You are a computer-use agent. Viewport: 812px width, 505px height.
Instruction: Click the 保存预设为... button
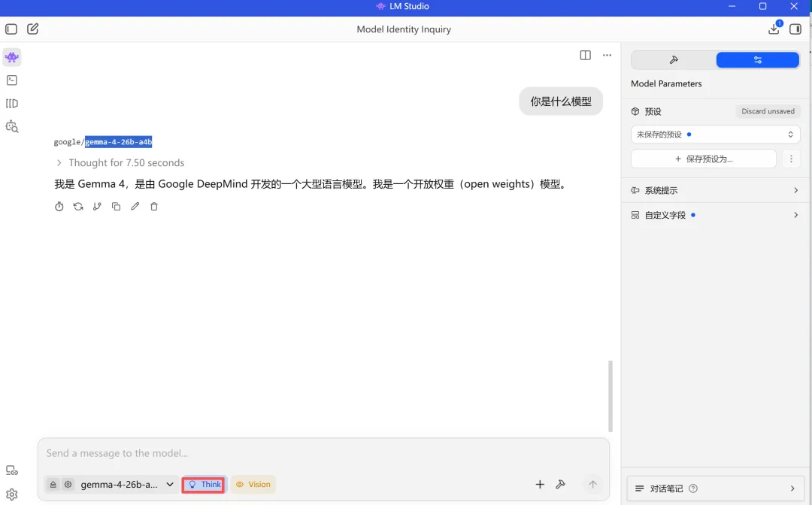tap(703, 159)
